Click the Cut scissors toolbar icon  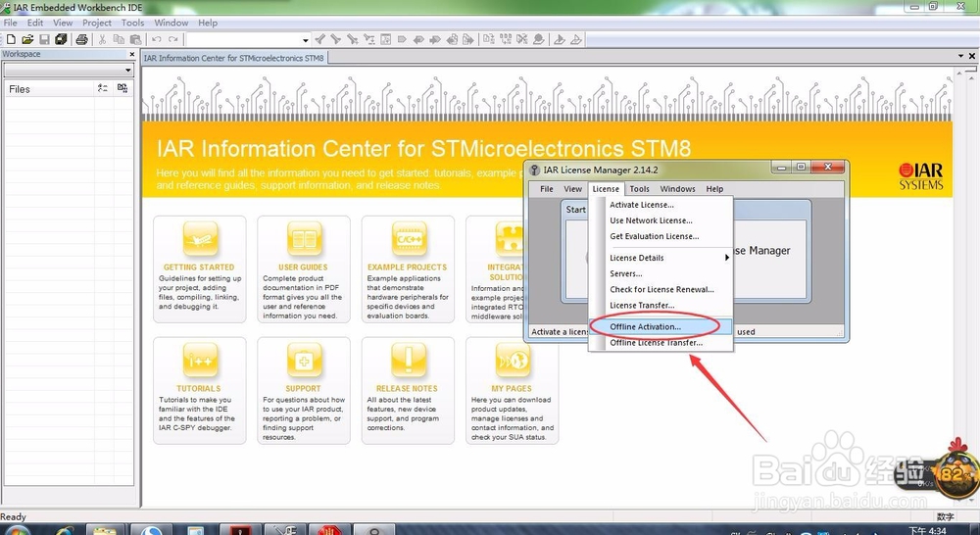point(102,39)
